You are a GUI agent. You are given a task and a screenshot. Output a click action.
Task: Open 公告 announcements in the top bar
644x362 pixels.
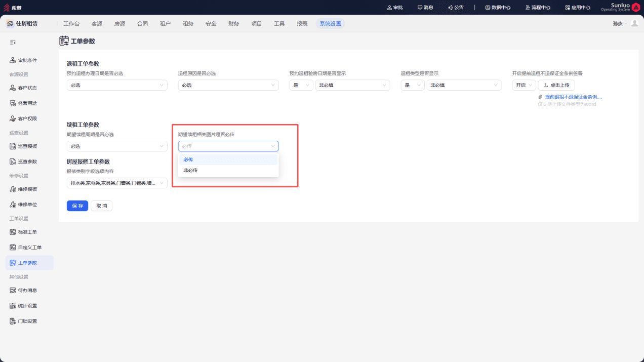tap(442, 8)
